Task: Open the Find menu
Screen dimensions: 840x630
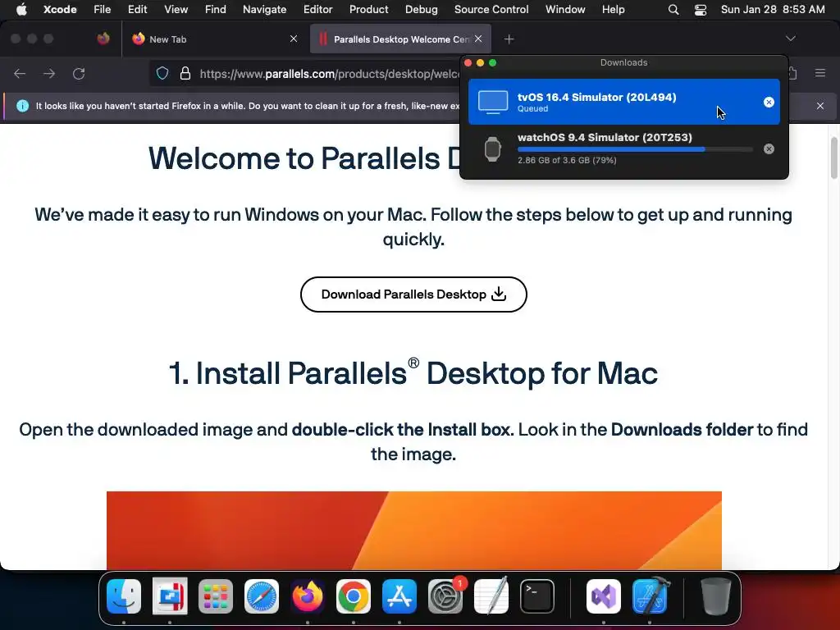Action: coord(216,9)
